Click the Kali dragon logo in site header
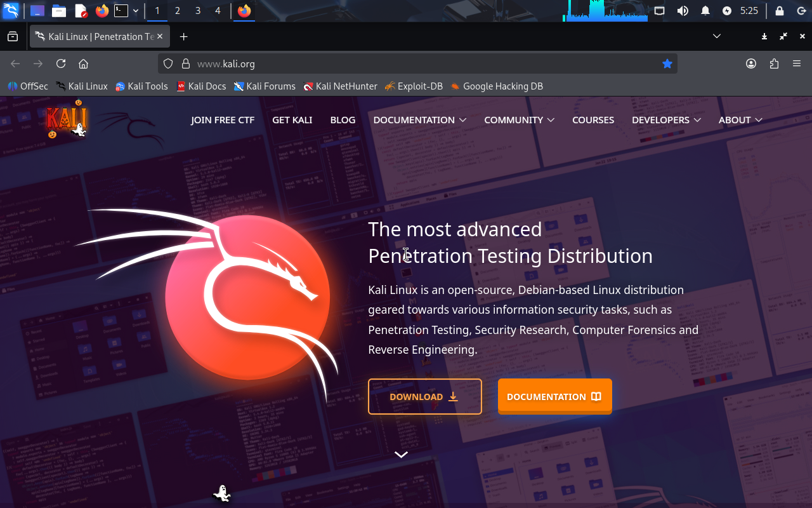The height and width of the screenshot is (508, 812). click(x=66, y=119)
